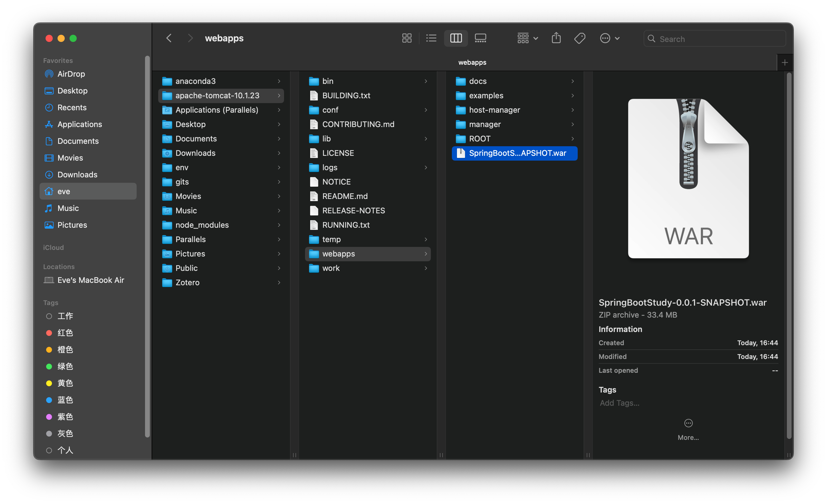Screen dimensions: 827x504
Task: Select the green 绿色 tag
Action: [65, 366]
